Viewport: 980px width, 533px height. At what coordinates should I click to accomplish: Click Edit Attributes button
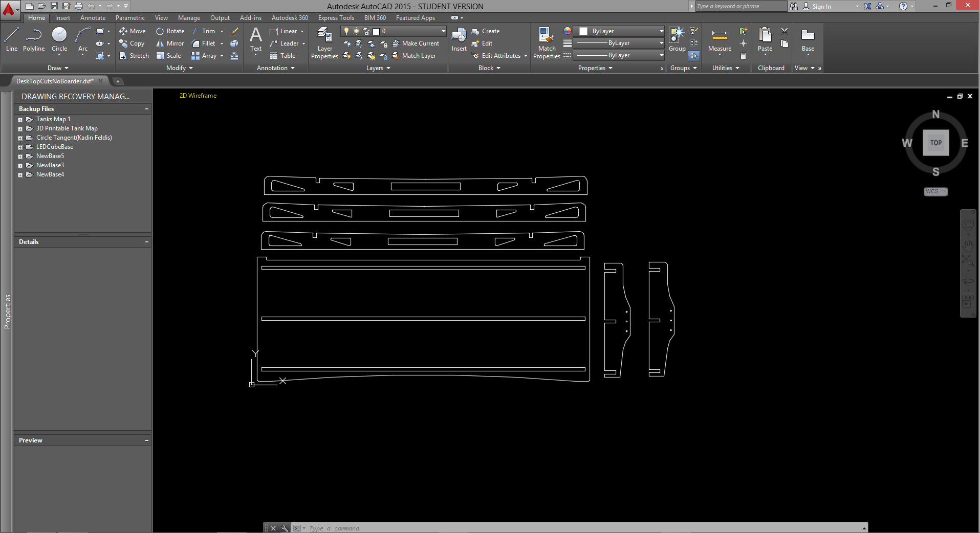pos(496,56)
